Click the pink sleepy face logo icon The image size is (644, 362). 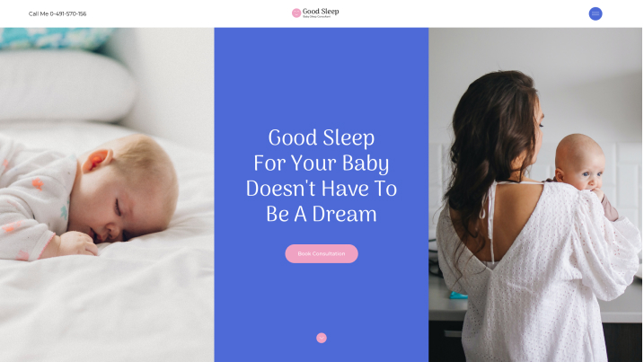tap(296, 13)
